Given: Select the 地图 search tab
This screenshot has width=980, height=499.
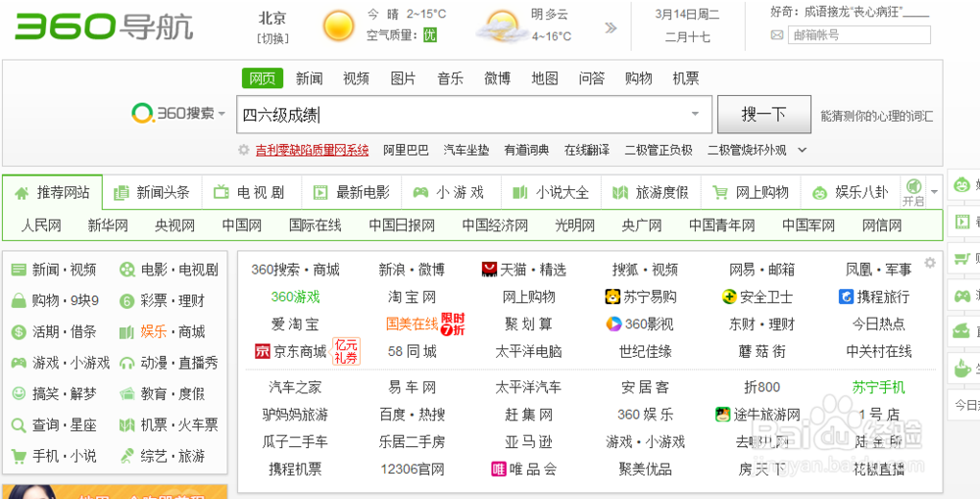Looking at the screenshot, I should tap(544, 78).
